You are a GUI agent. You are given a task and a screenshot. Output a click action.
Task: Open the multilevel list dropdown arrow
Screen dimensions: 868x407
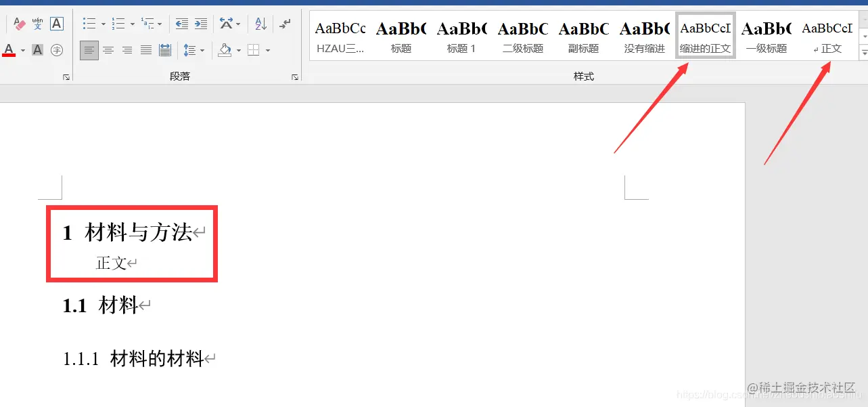click(160, 24)
